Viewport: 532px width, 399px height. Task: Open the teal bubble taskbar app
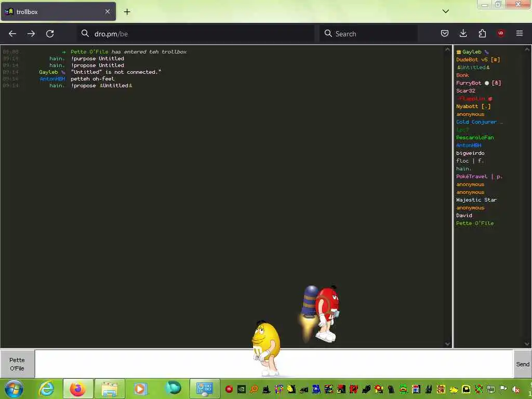174,388
